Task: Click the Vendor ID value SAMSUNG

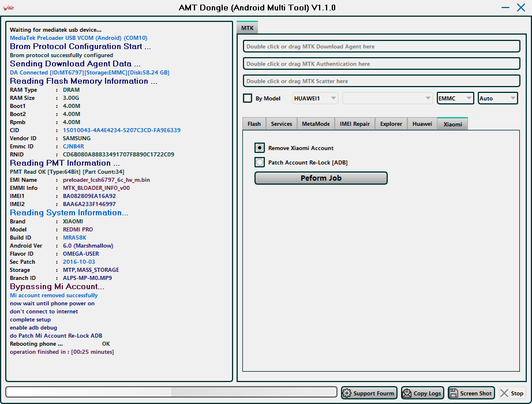Action: 76,138
